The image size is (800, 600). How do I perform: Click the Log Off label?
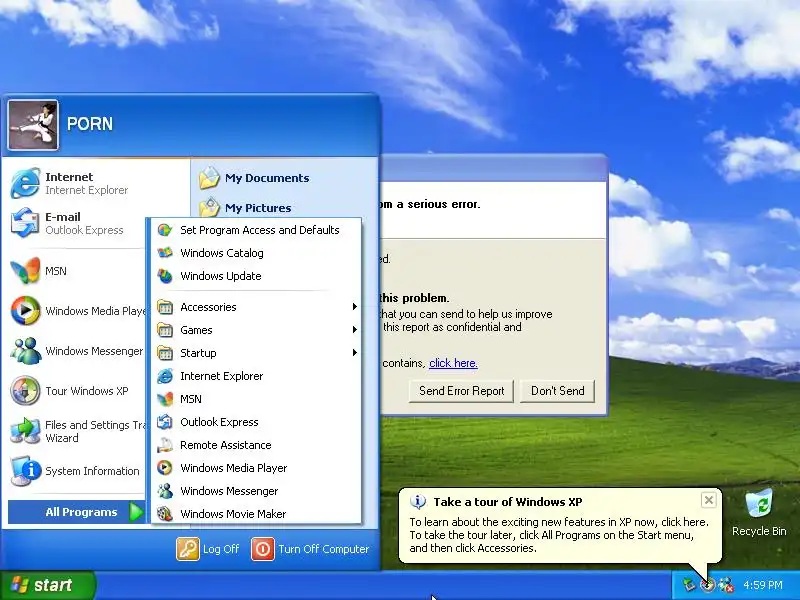[x=221, y=549]
